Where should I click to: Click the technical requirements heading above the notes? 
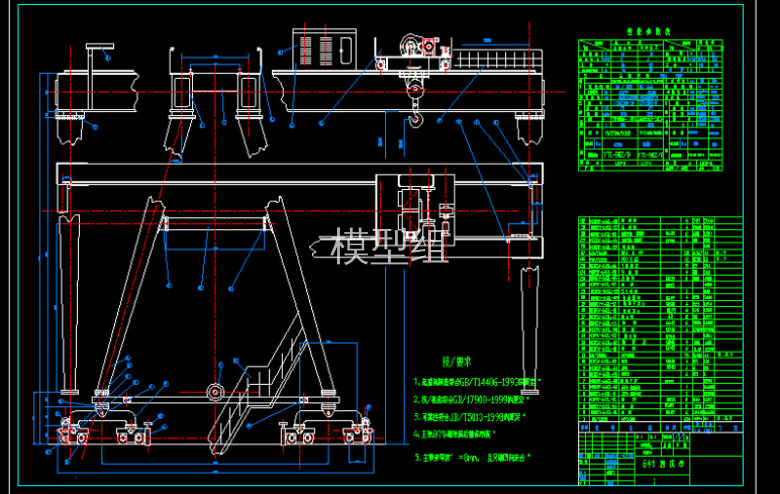point(456,362)
